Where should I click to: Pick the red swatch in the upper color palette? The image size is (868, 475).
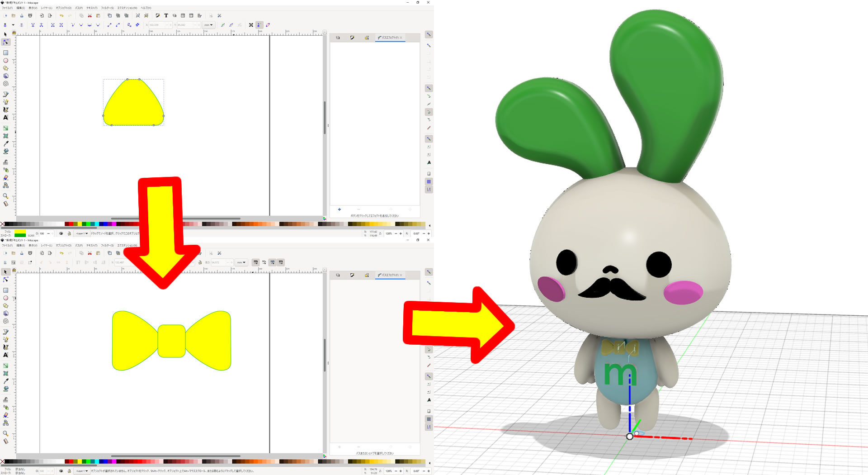[x=71, y=224]
